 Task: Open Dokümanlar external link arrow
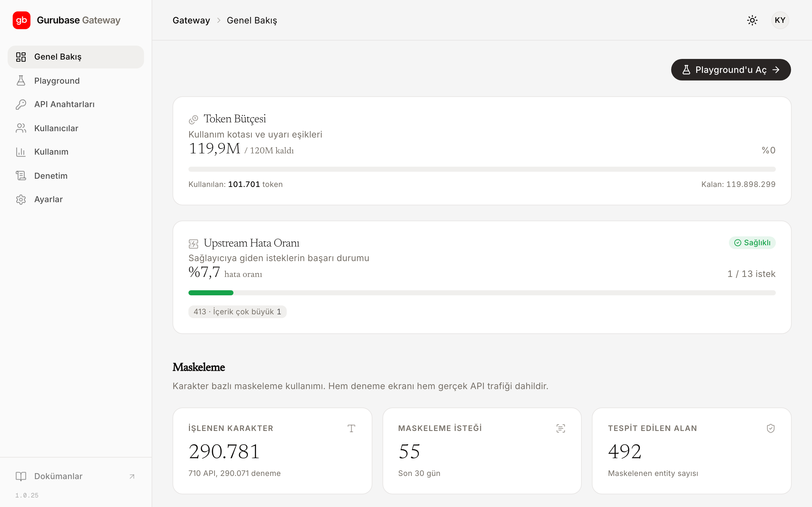point(132,477)
